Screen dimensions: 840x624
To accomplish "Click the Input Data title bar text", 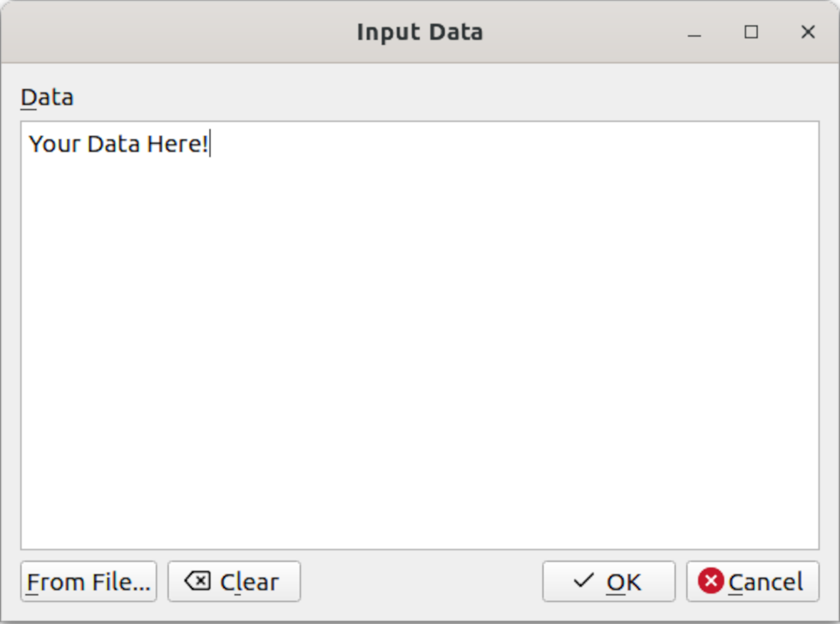I will pos(420,32).
